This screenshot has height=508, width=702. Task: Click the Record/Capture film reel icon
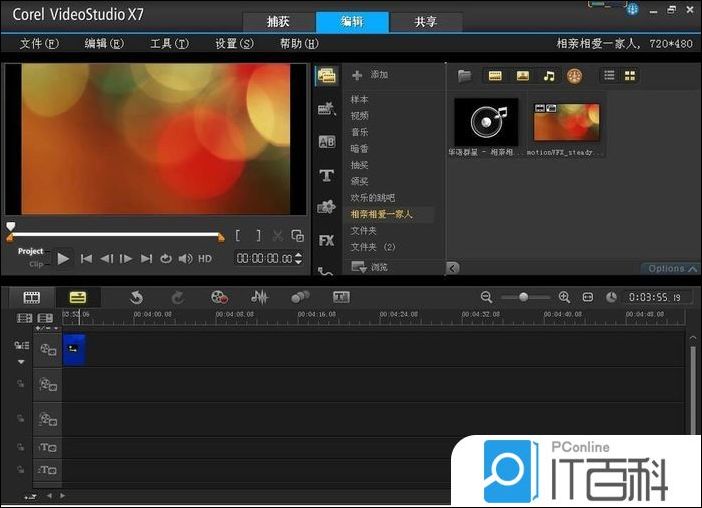pyautogui.click(x=220, y=297)
